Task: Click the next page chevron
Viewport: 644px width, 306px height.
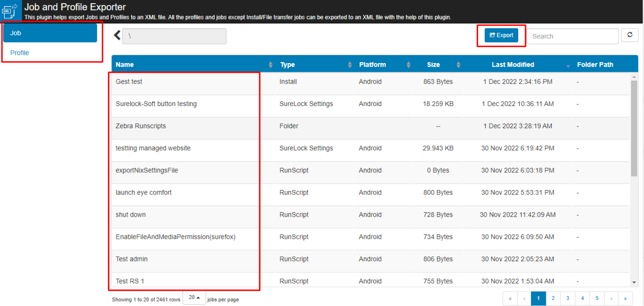Action: [x=611, y=298]
